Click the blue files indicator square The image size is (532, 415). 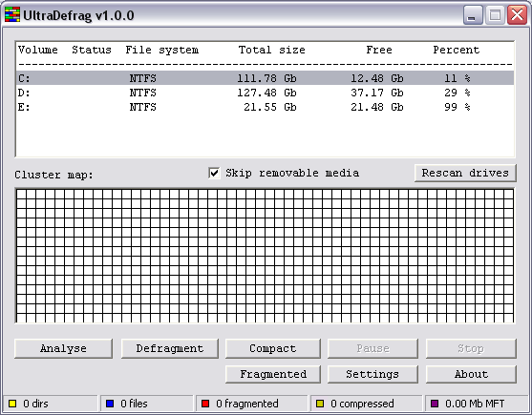tap(110, 404)
